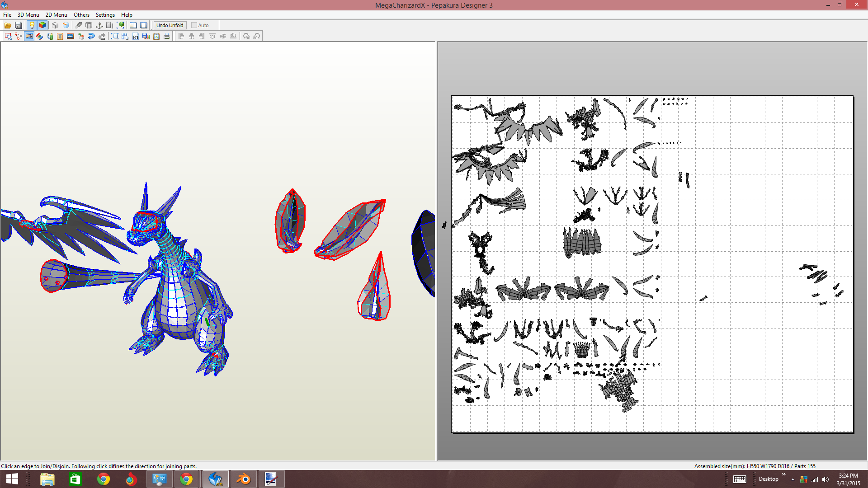This screenshot has width=868, height=488.
Task: Click the gray cube face display icon
Action: tap(55, 25)
